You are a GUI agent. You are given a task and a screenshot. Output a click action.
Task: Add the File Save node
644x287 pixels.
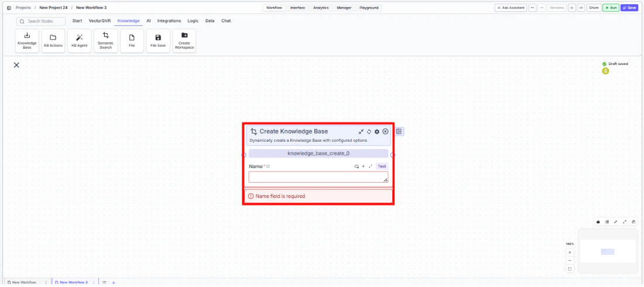(158, 40)
